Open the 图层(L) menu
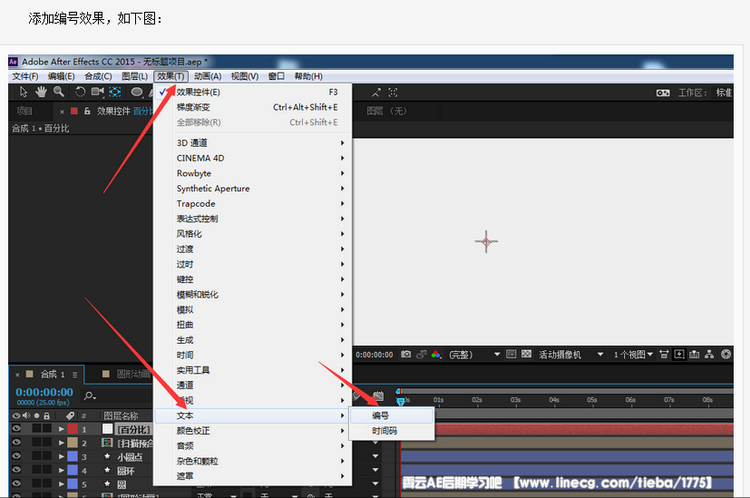The height and width of the screenshot is (498, 750). click(x=135, y=77)
